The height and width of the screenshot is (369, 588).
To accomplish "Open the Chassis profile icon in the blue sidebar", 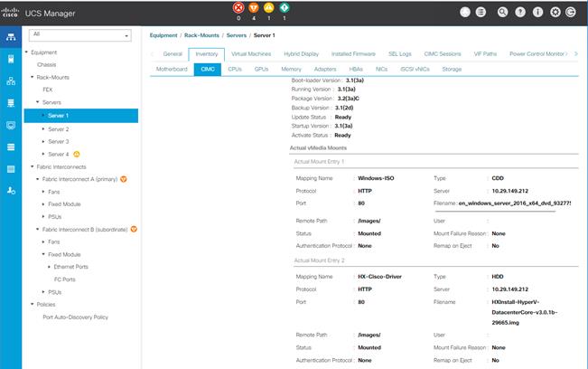I will (11, 169).
